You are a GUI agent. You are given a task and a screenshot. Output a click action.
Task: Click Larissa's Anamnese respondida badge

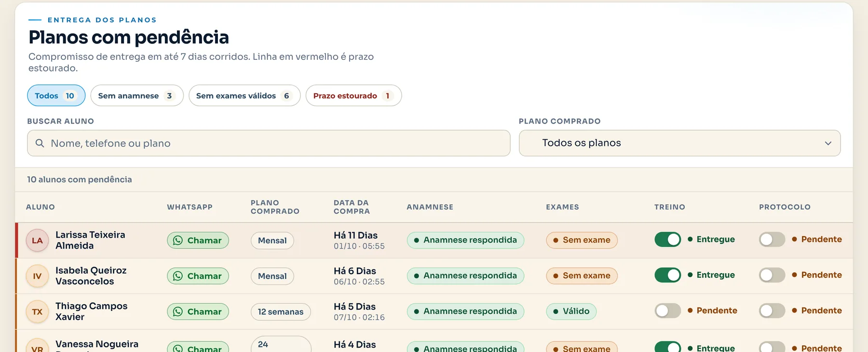465,240
